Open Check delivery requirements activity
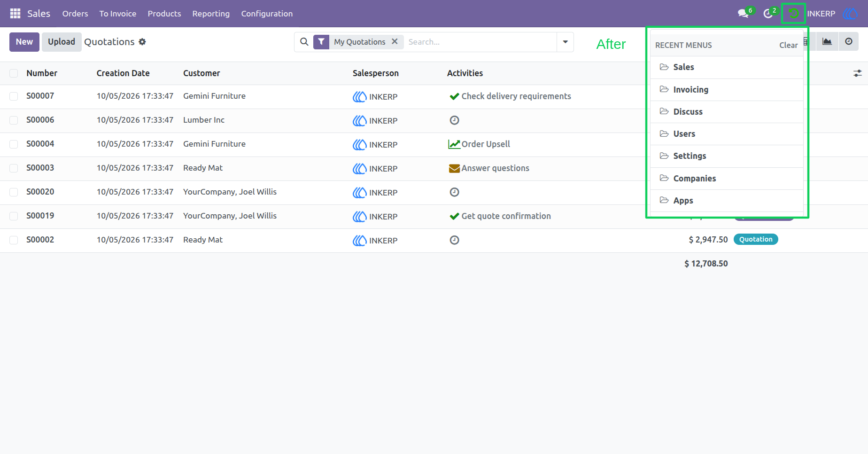868x454 pixels. point(510,96)
